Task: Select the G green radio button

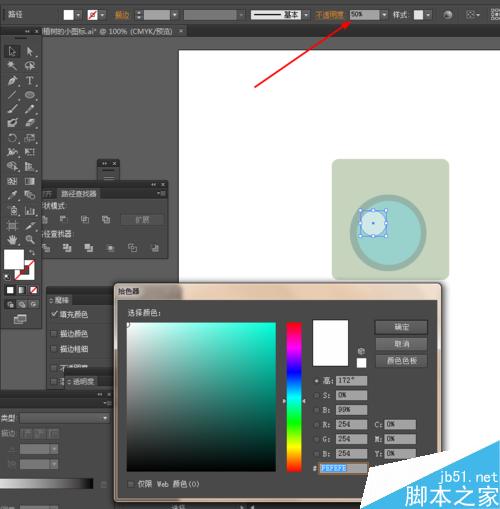Action: (317, 439)
